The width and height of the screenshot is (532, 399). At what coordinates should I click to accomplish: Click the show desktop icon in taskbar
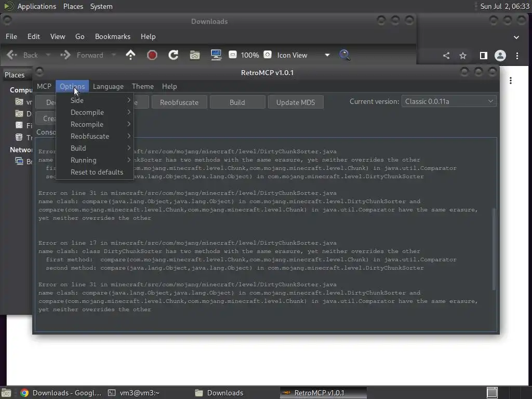(x=6, y=393)
